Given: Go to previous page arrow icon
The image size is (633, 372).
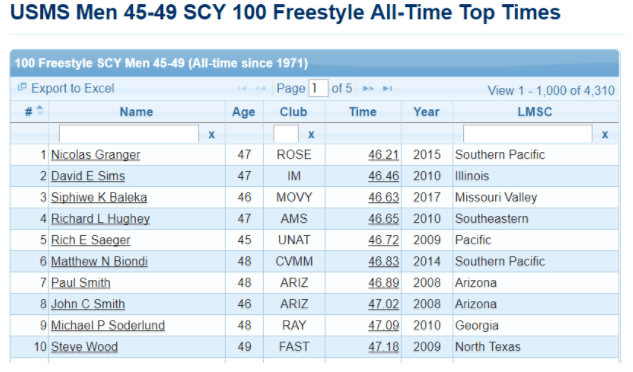Looking at the screenshot, I should [260, 88].
